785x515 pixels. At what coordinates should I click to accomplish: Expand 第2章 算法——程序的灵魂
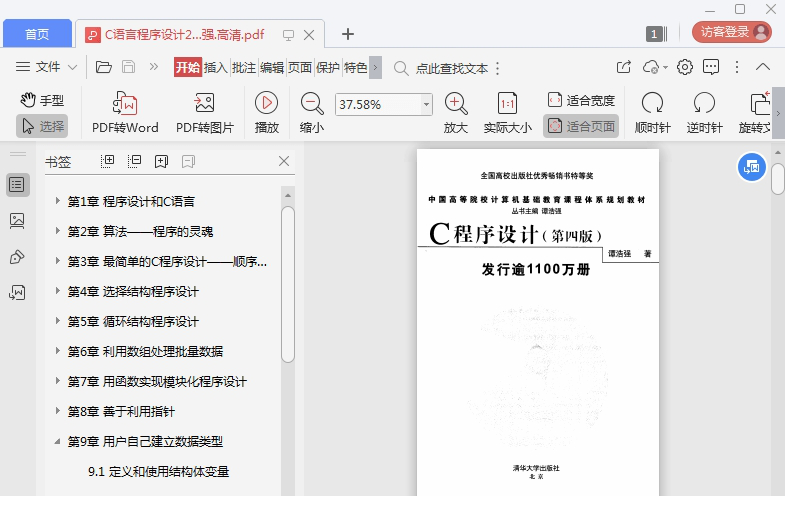coord(58,231)
